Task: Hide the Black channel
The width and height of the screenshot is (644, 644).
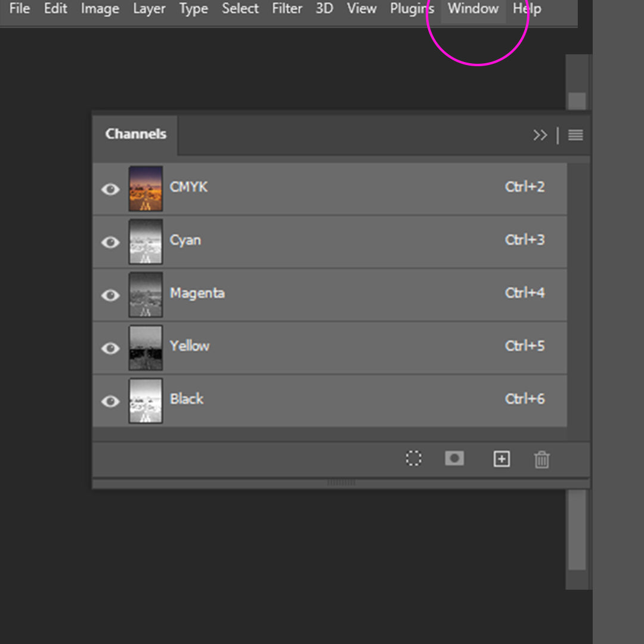Action: coord(110,401)
